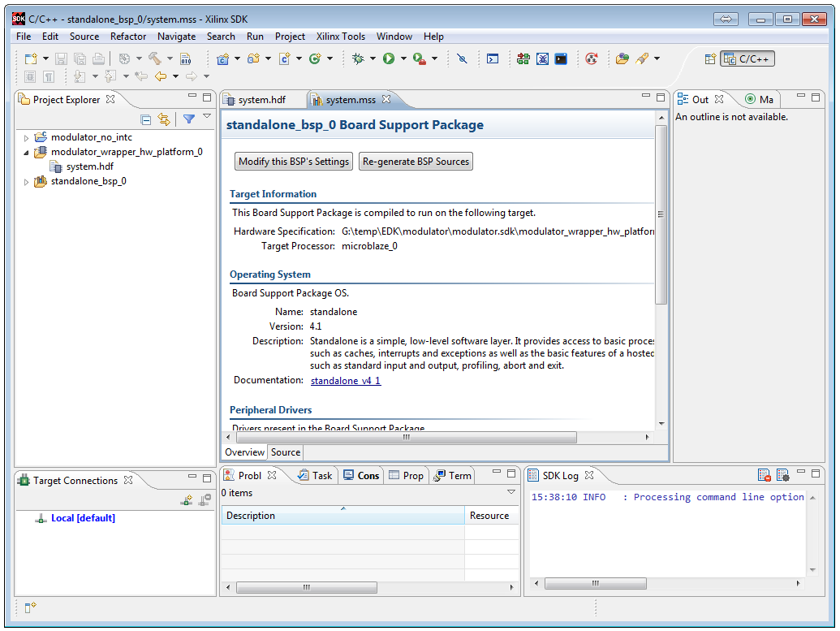Screen dimensions: 840x631
Task: Click Re-generate BSP Sources button
Action: pos(416,162)
